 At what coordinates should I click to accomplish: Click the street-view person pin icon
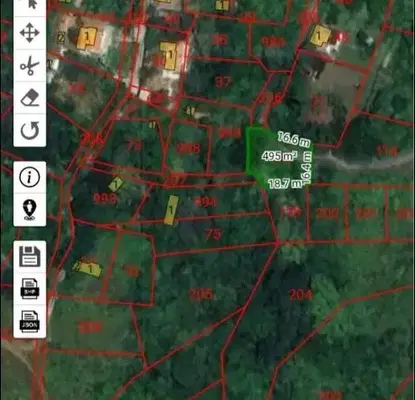(30, 210)
